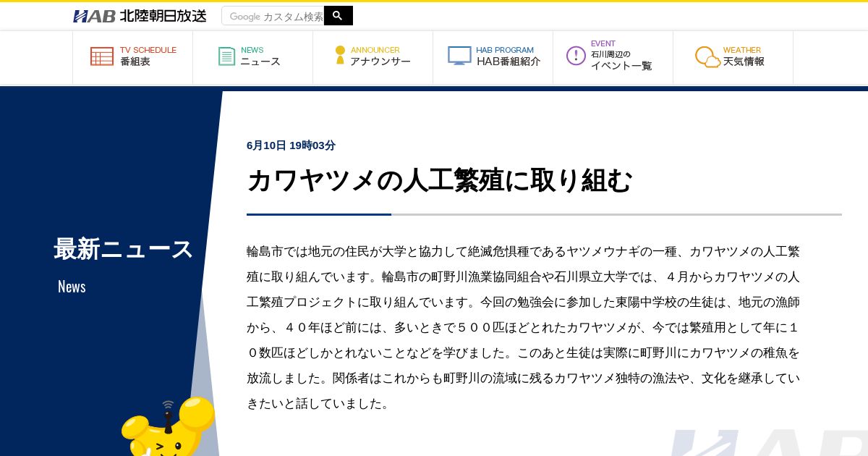868x456 pixels.
Task: Click the 最新ニュース sidebar heading
Action: coord(123,249)
